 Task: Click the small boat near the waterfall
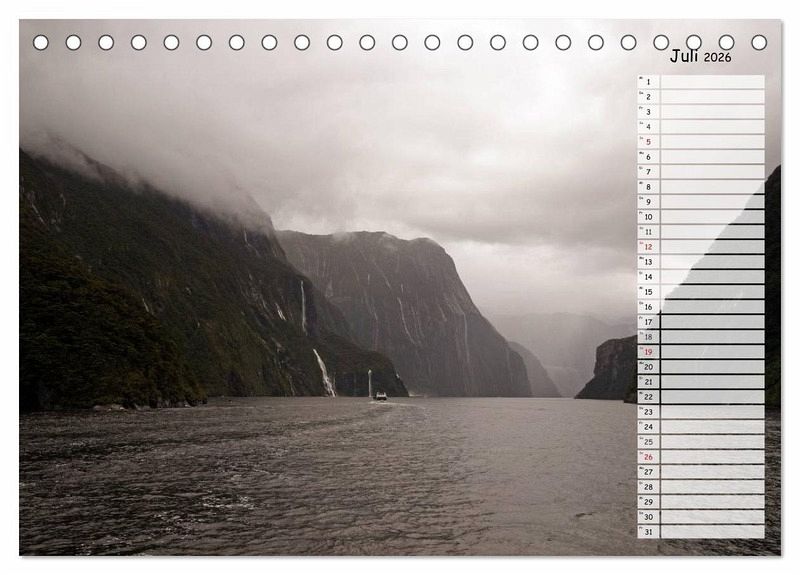(381, 396)
